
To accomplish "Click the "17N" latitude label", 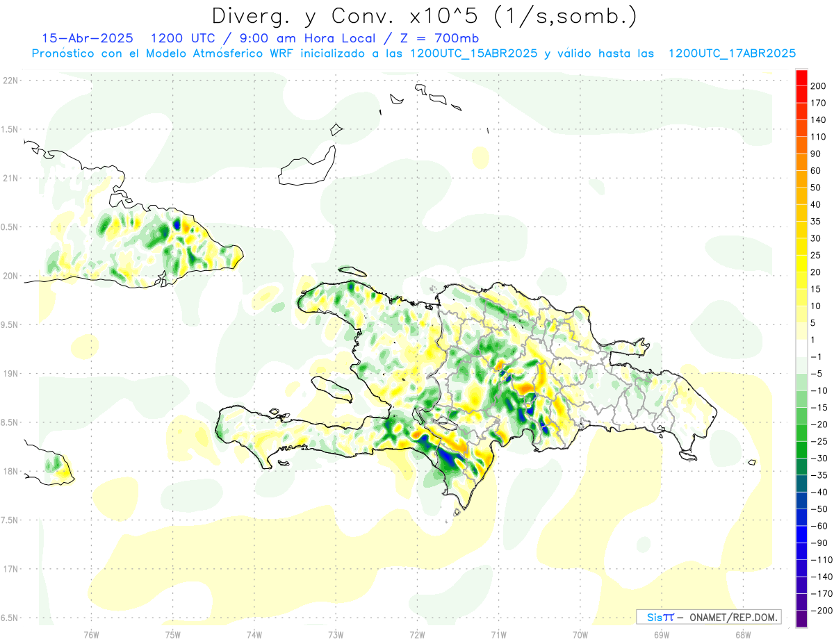I will point(10,569).
